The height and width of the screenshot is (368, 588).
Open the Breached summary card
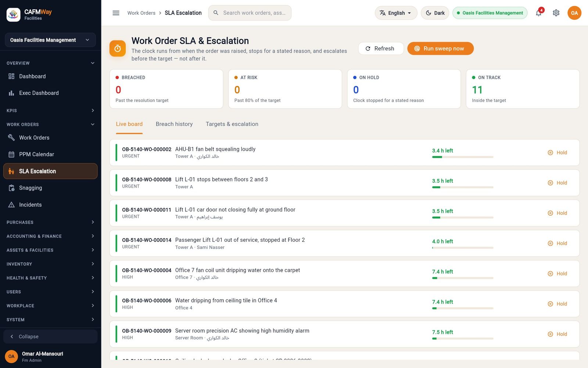[x=166, y=89]
